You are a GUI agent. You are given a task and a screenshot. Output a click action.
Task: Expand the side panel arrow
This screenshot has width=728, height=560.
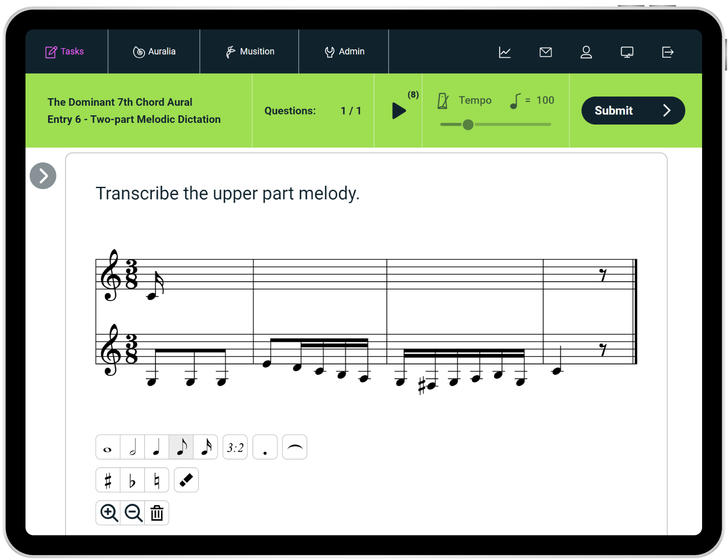pos(43,176)
